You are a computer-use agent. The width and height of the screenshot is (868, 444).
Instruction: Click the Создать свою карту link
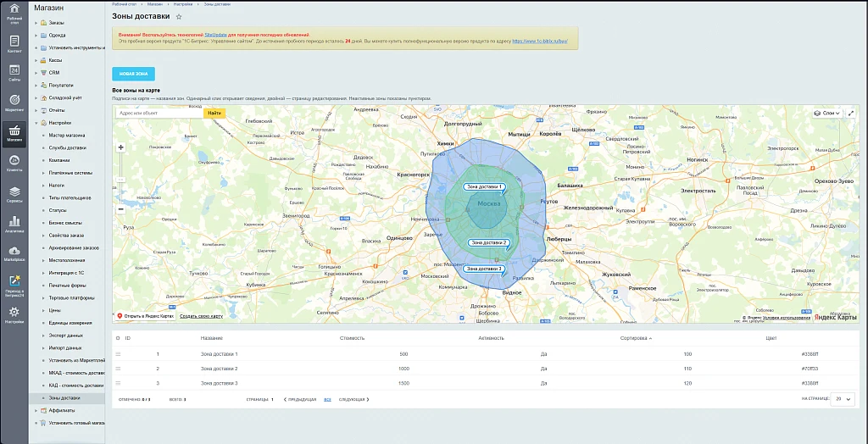click(x=201, y=316)
